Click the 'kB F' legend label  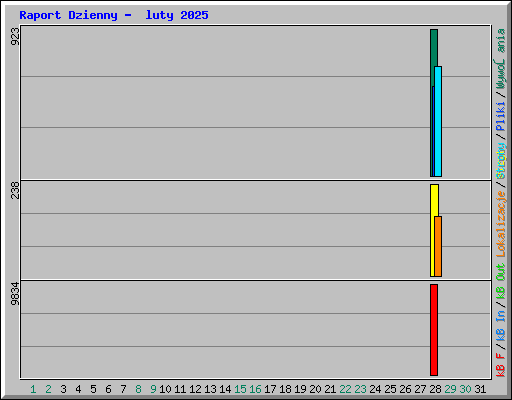500,365
